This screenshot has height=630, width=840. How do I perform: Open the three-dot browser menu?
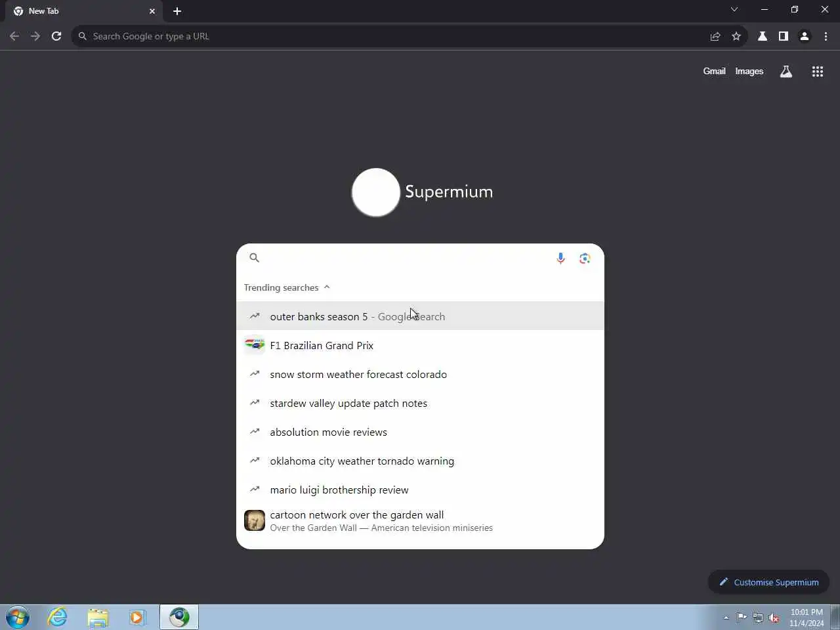pyautogui.click(x=826, y=36)
